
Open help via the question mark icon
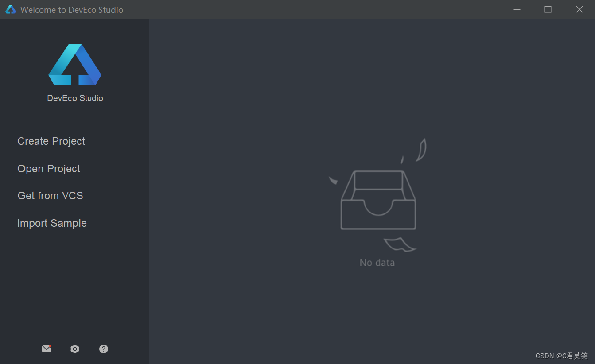coord(104,349)
